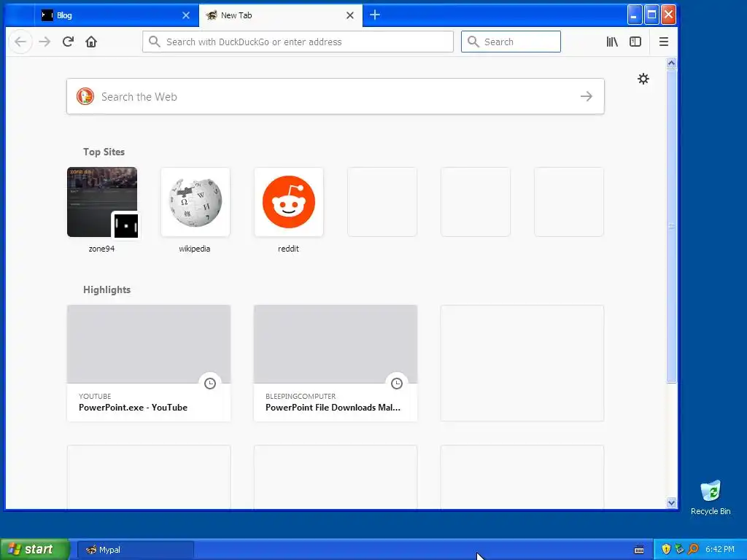Open the wikipedia top site tile

(x=196, y=202)
